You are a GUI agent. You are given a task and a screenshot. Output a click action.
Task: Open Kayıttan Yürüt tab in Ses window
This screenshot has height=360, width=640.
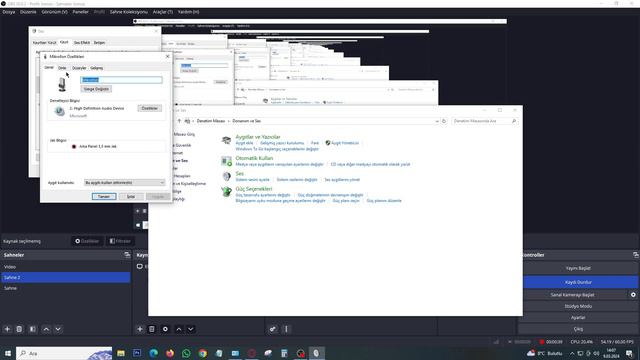tap(45, 42)
